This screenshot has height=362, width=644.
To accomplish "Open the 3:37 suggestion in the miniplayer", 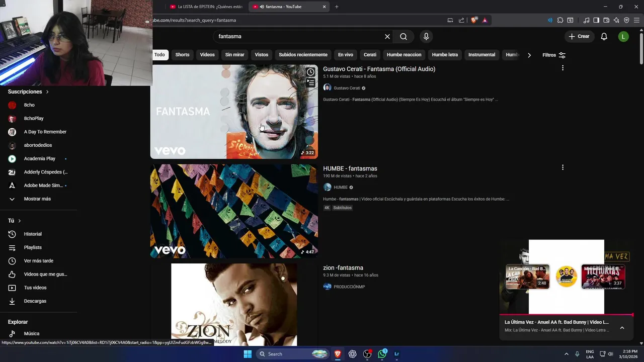I will [x=603, y=277].
